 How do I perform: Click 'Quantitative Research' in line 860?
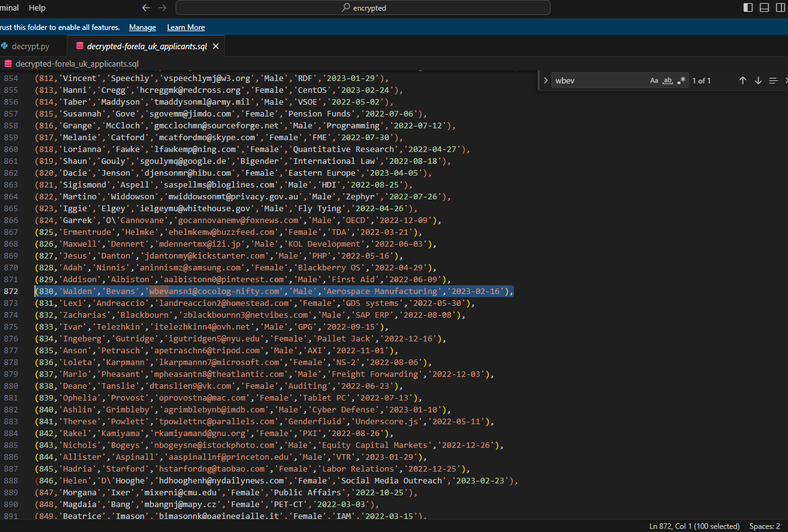343,150
